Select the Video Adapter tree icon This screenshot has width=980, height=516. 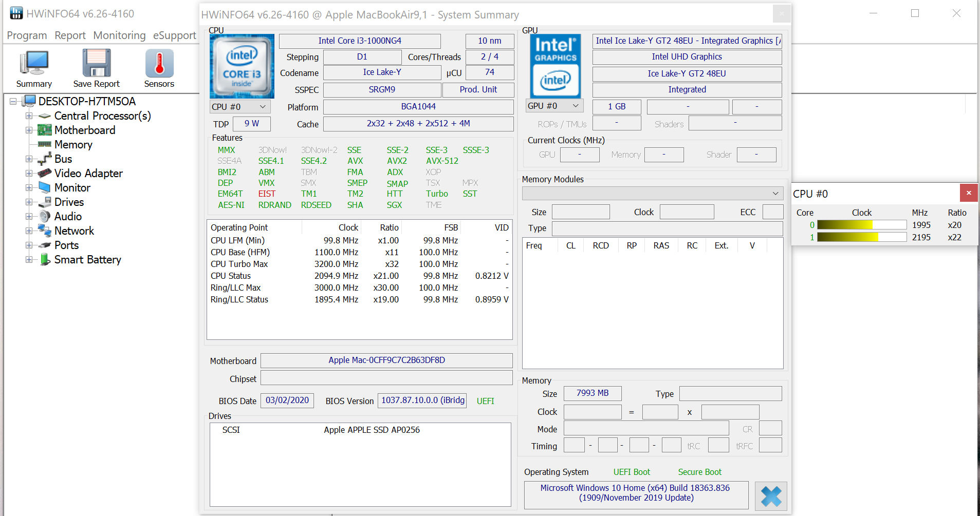(45, 174)
